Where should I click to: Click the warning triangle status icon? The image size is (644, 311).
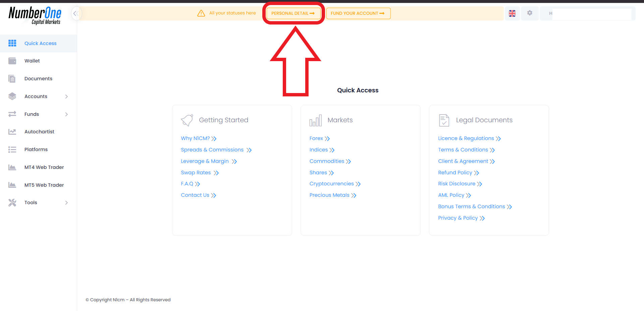point(201,13)
